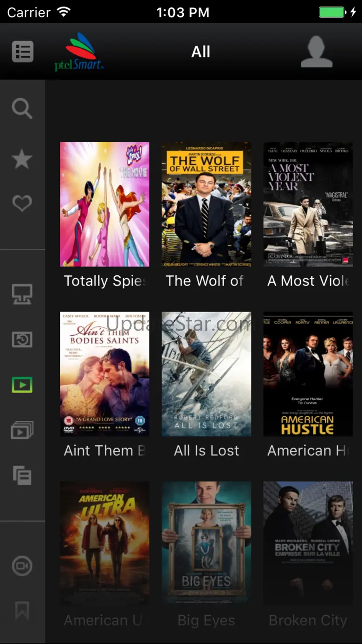This screenshot has height=644, width=362.
Task: Open the bookmark icon in sidebar
Action: (22, 610)
